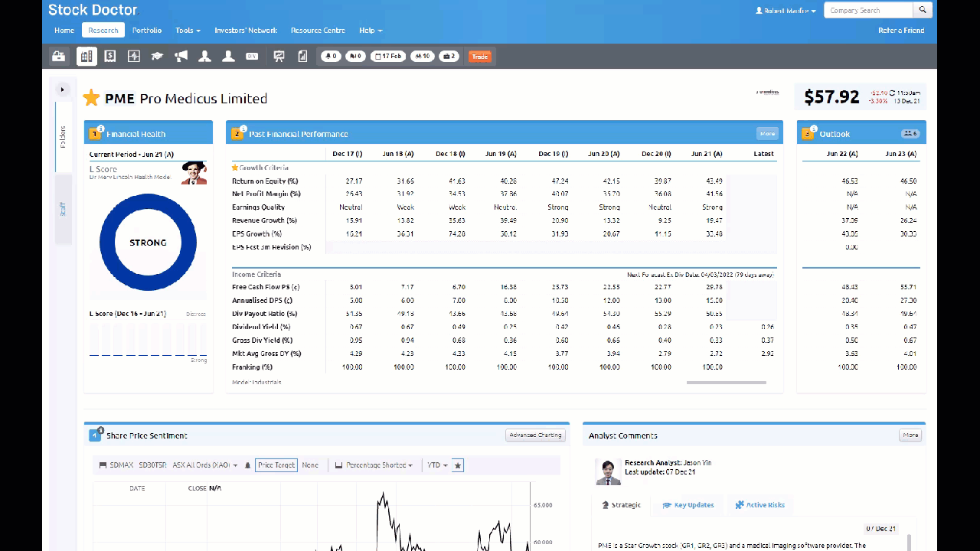
Task: Expand the Percentage Shorted dropdown
Action: click(374, 465)
